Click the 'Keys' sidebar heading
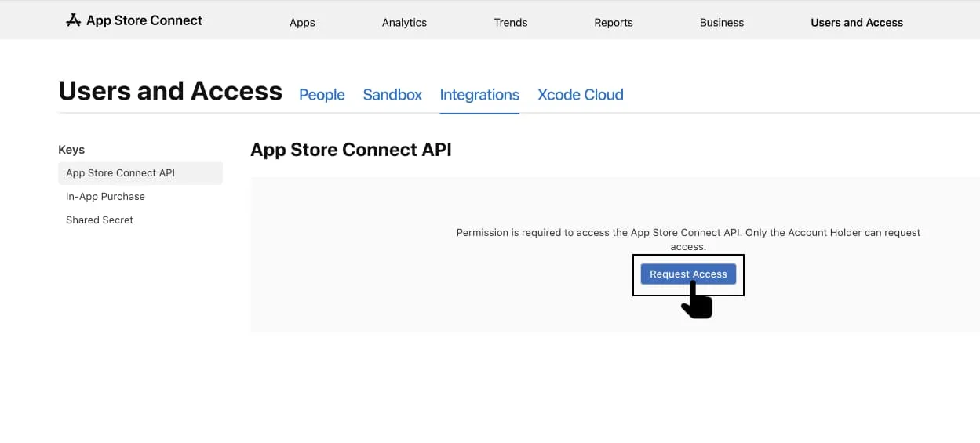The width and height of the screenshot is (980, 443). [x=71, y=150]
